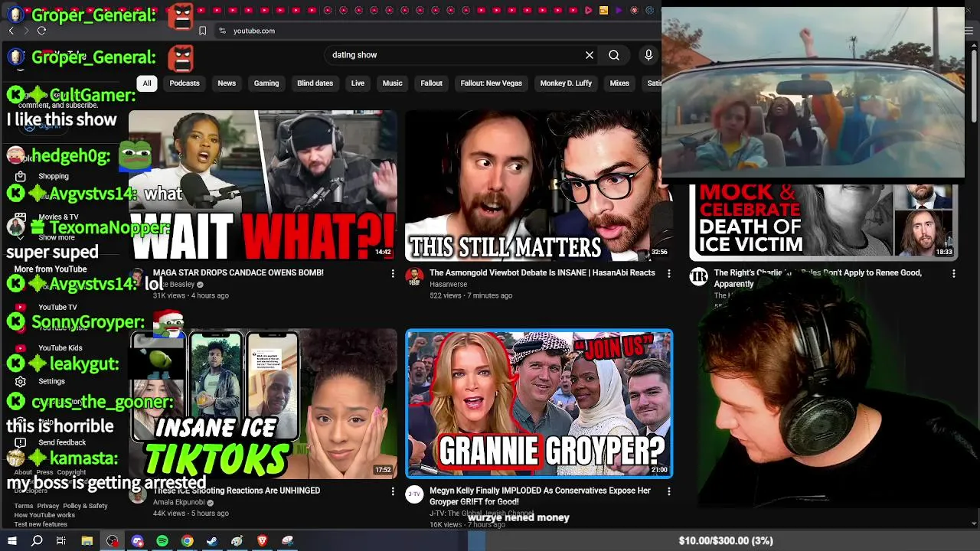Viewport: 980px width, 551px height.
Task: Filter results by Music
Action: (x=393, y=83)
